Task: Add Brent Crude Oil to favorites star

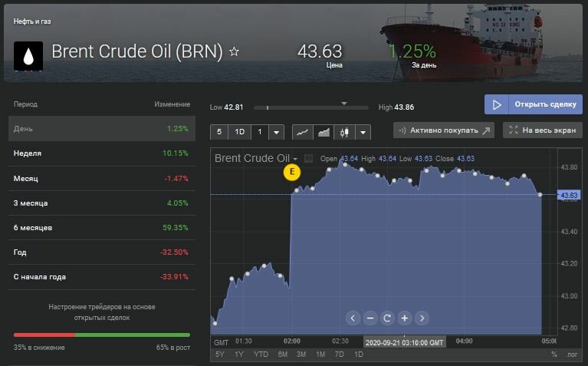Action: tap(235, 52)
